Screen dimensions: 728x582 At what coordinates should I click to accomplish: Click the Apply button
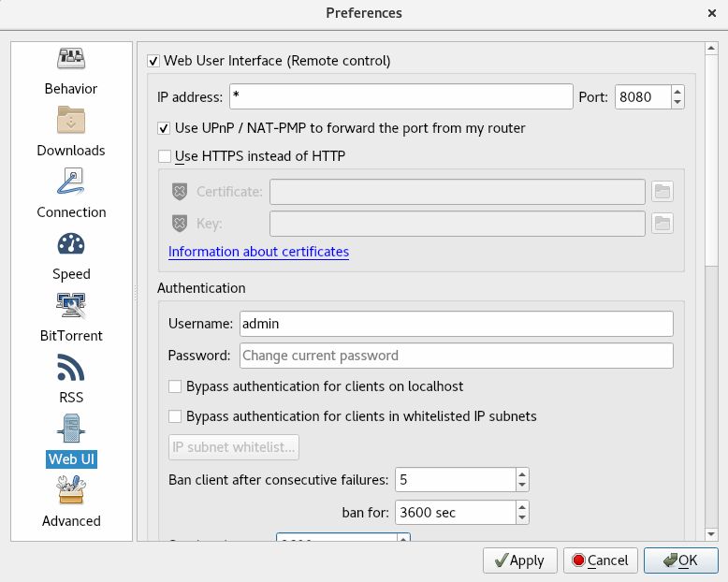[520, 560]
